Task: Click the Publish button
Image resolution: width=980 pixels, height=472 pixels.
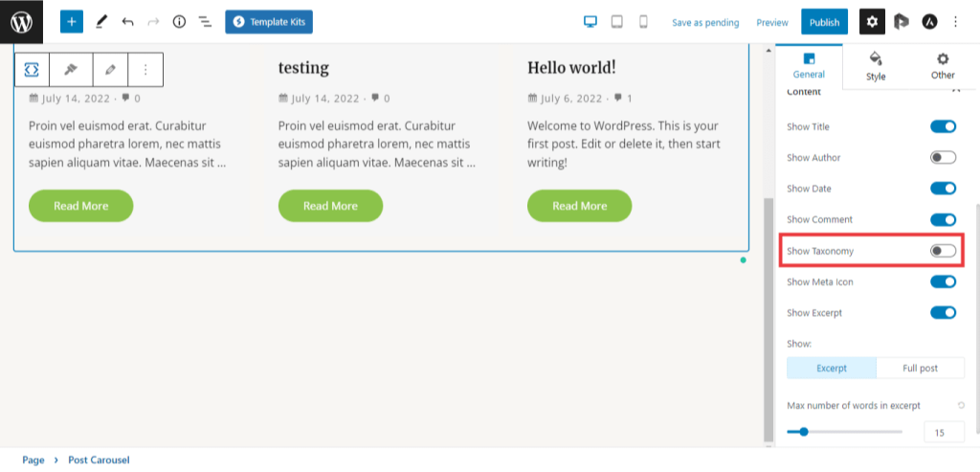Action: (x=824, y=22)
